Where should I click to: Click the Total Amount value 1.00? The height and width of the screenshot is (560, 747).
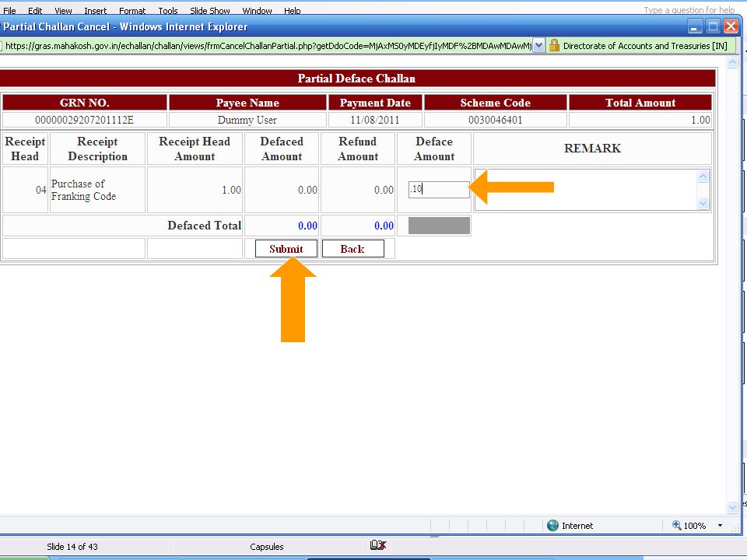[x=700, y=120]
